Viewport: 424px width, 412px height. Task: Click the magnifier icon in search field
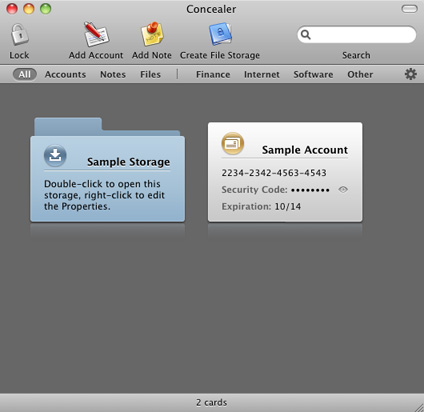click(x=305, y=34)
